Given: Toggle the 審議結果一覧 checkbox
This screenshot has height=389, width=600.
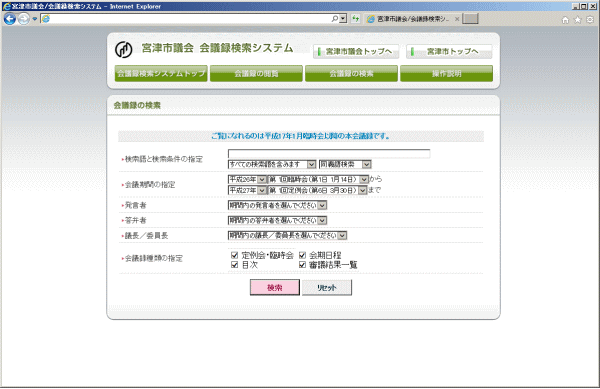Looking at the screenshot, I should pyautogui.click(x=302, y=265).
